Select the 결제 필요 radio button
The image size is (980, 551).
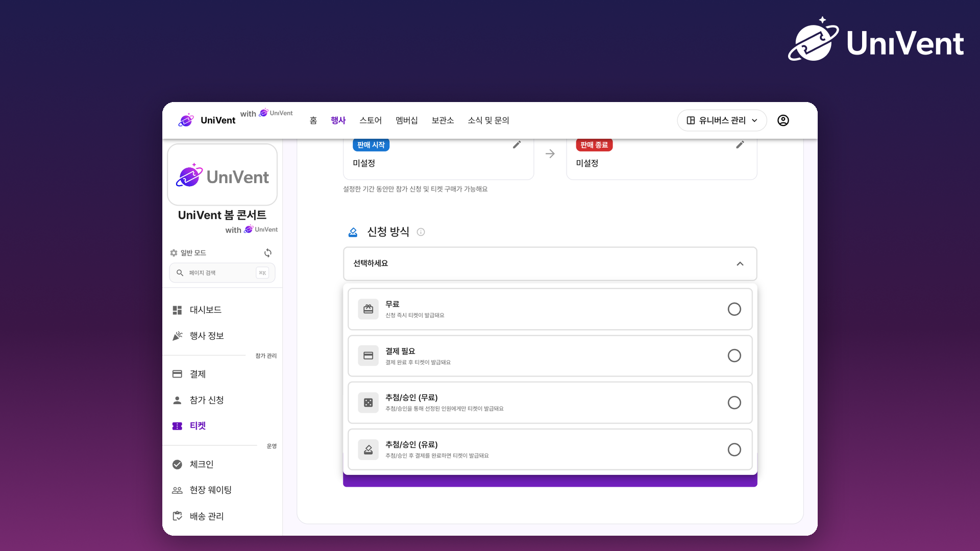(x=734, y=356)
